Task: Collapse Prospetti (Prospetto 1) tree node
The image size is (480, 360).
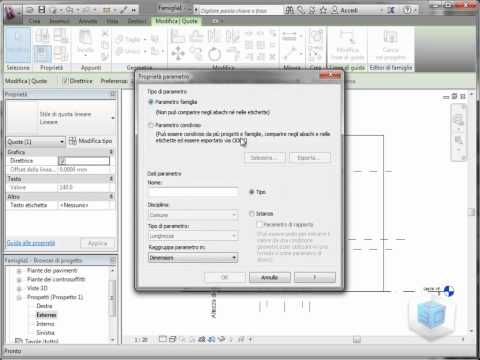Action: click(19, 297)
